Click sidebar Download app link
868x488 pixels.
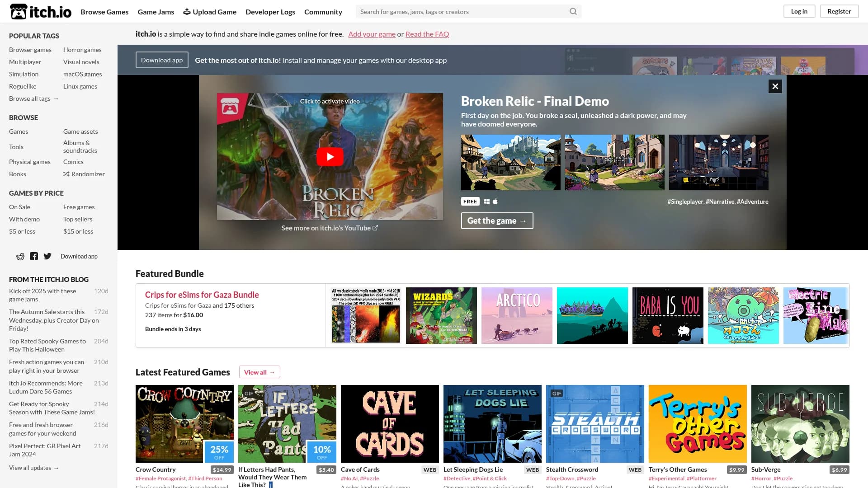coord(79,256)
